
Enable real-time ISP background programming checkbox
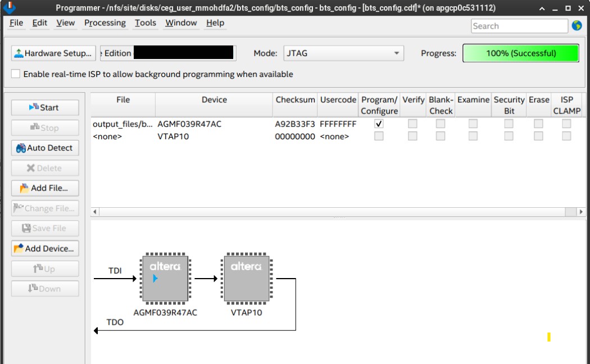[x=16, y=74]
